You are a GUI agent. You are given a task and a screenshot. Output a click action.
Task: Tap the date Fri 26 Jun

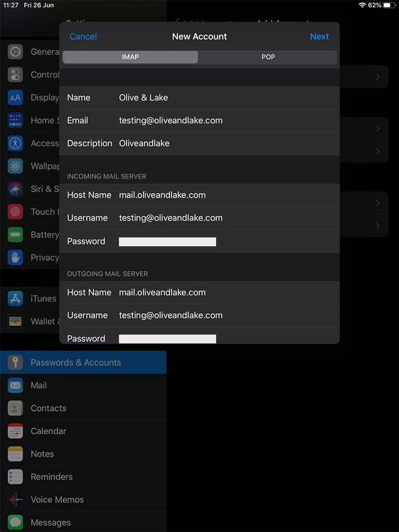click(x=38, y=5)
